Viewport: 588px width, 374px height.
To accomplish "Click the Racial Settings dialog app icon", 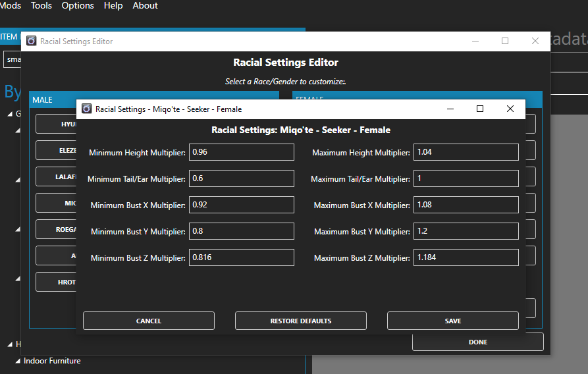I will pyautogui.click(x=87, y=109).
